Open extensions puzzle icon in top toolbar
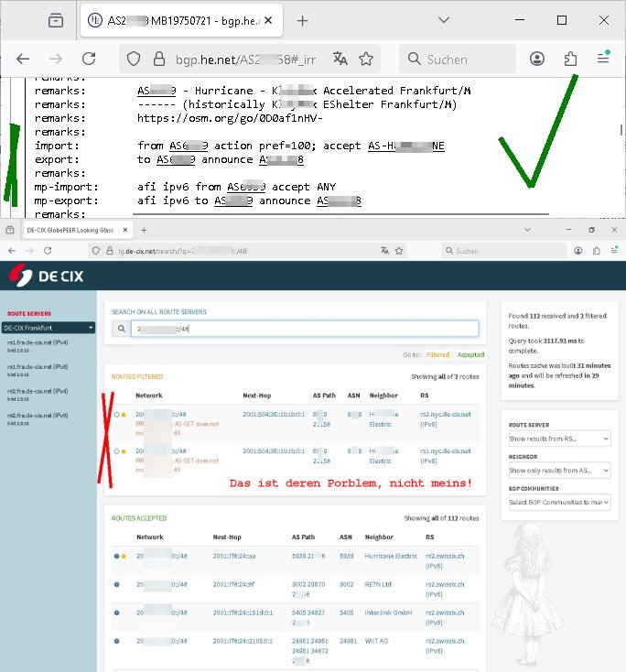This screenshot has height=672, width=626. pos(571,59)
